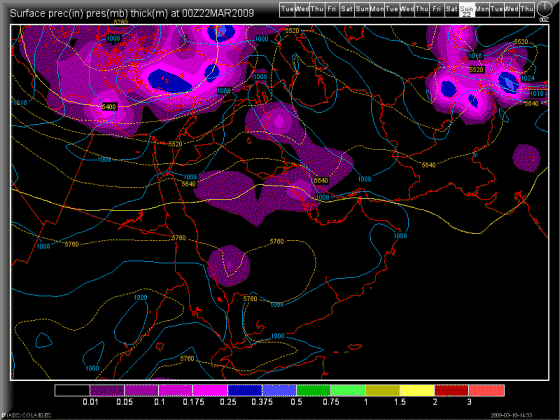Click the 00Z clock dial icon
The height and width of the screenshot is (420, 560).
click(x=544, y=8)
